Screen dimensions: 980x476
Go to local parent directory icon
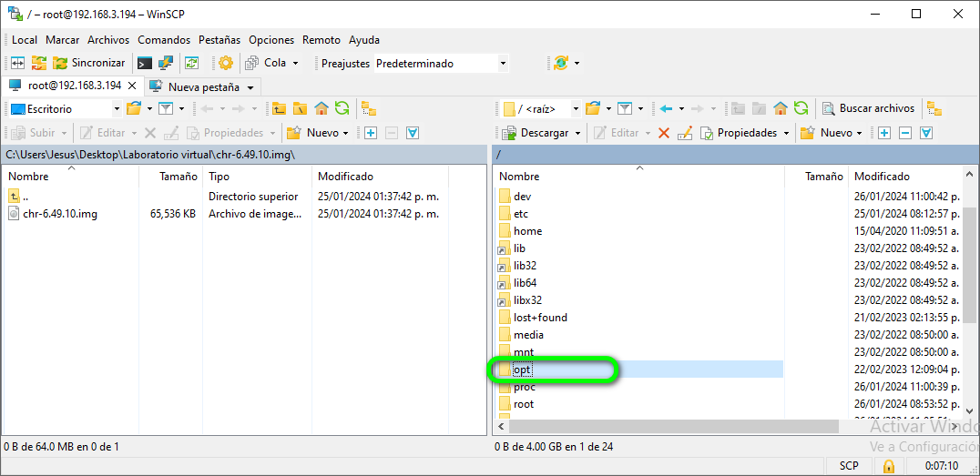pyautogui.click(x=279, y=108)
